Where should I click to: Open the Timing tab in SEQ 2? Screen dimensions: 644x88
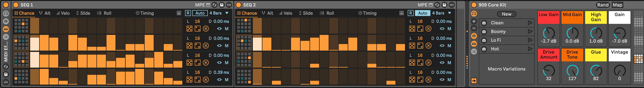click(x=367, y=13)
